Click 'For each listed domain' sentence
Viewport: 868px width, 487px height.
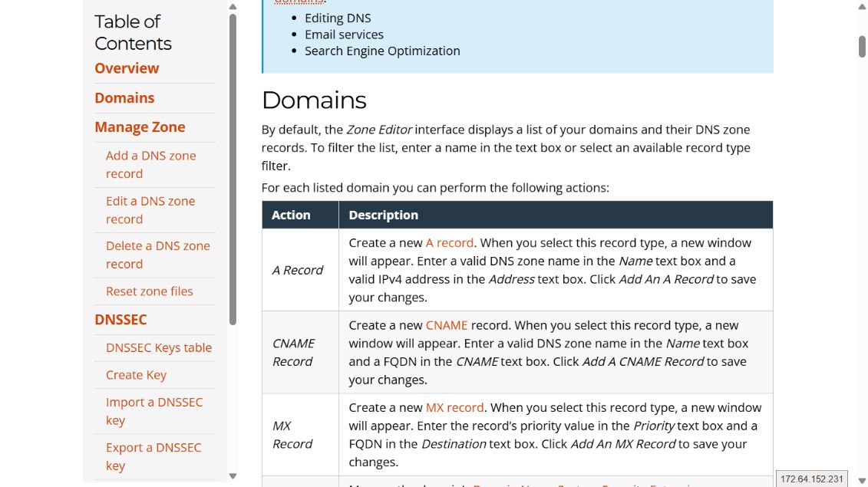(x=435, y=188)
